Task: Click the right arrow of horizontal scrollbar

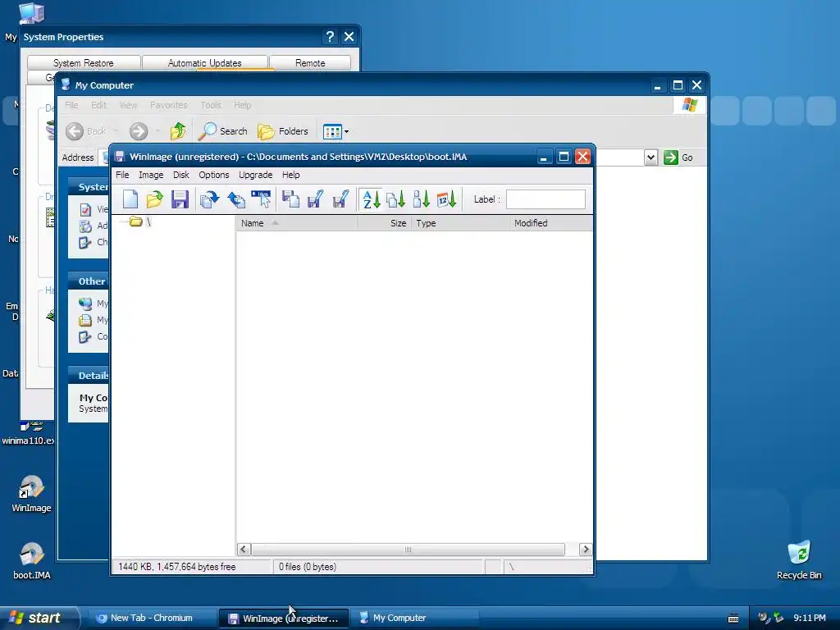Action: point(586,549)
